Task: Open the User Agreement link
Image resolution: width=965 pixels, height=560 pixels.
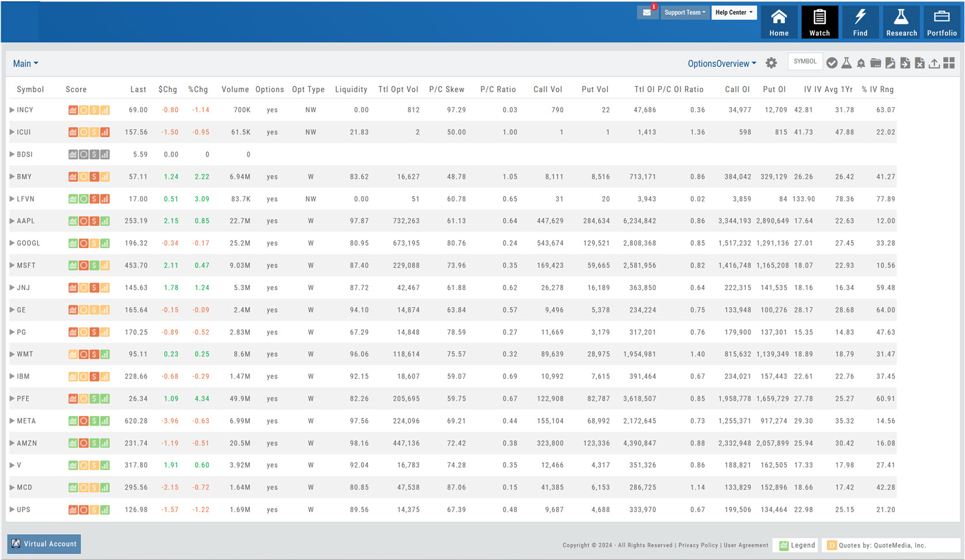Action: point(746,545)
